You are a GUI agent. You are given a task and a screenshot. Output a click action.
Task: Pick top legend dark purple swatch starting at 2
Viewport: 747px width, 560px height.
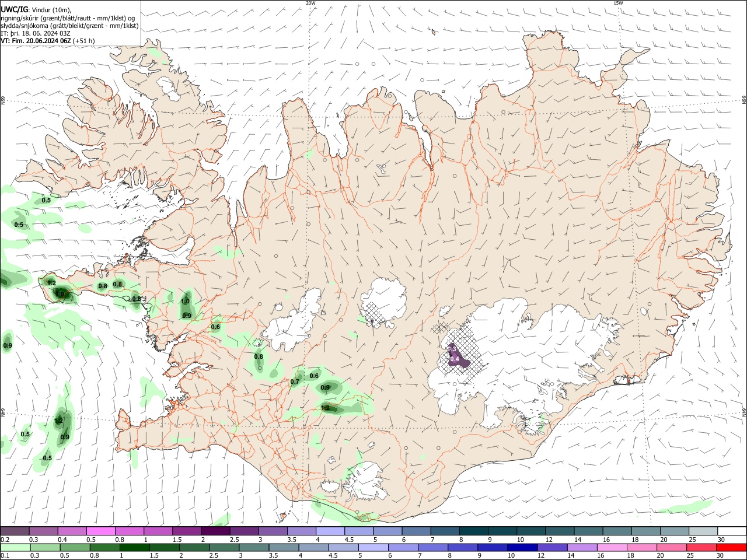coord(215,531)
